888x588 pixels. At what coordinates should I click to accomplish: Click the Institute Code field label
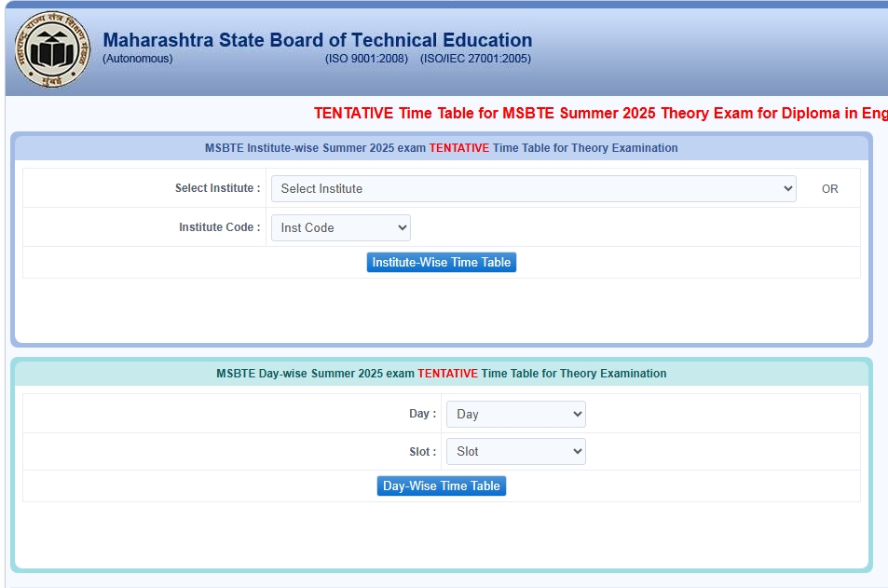pos(219,226)
